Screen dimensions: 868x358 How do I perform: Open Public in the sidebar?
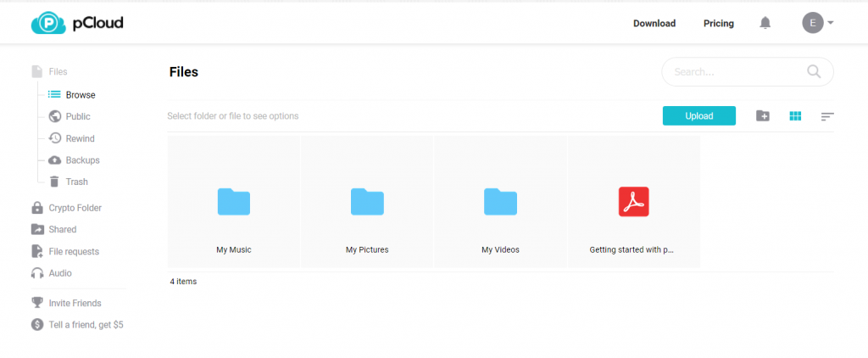(77, 116)
